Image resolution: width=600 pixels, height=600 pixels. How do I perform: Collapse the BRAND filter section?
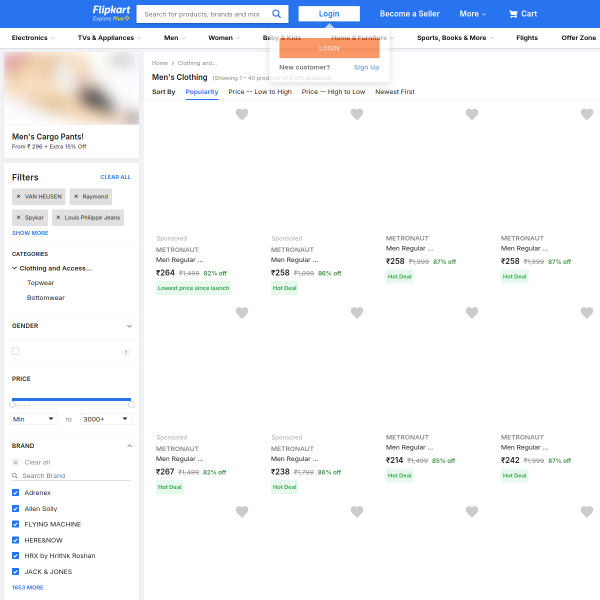pyautogui.click(x=129, y=446)
